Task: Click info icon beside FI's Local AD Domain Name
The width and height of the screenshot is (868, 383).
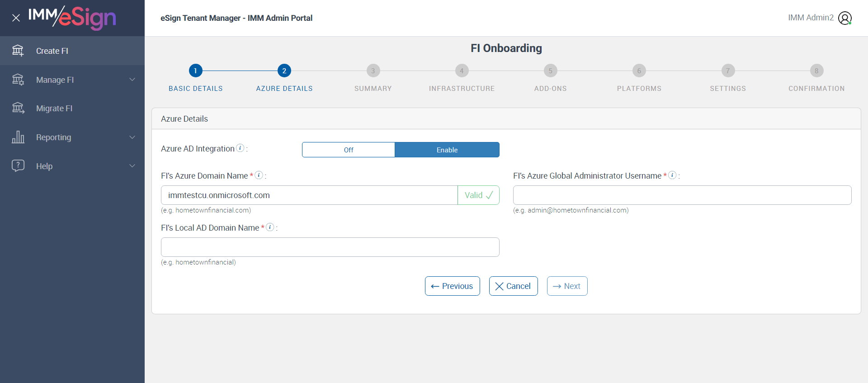Action: pos(270,227)
